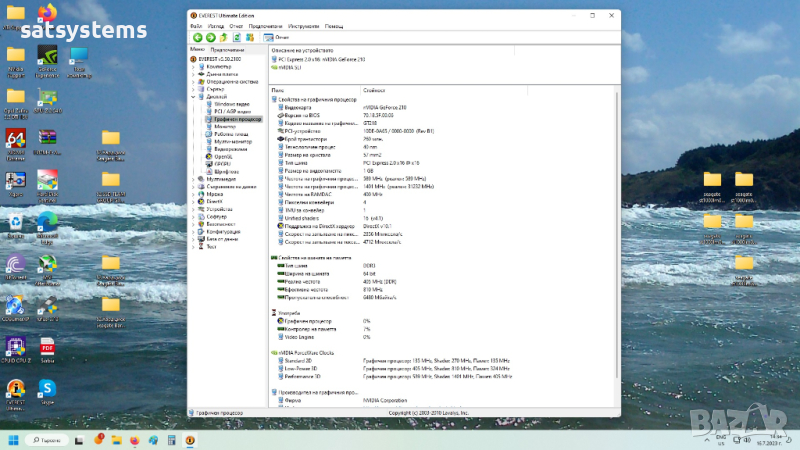Expand the Мултимедия tree node
800x450 pixels.
pos(193,179)
